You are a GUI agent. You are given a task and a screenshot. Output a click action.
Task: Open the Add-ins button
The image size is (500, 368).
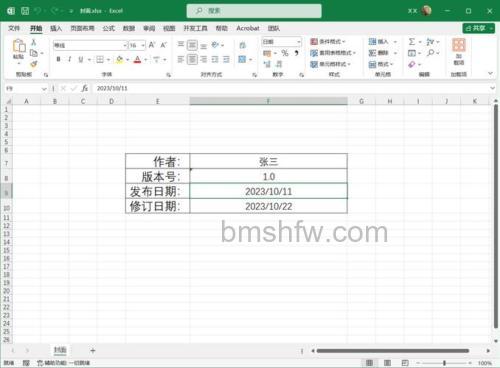(x=459, y=51)
